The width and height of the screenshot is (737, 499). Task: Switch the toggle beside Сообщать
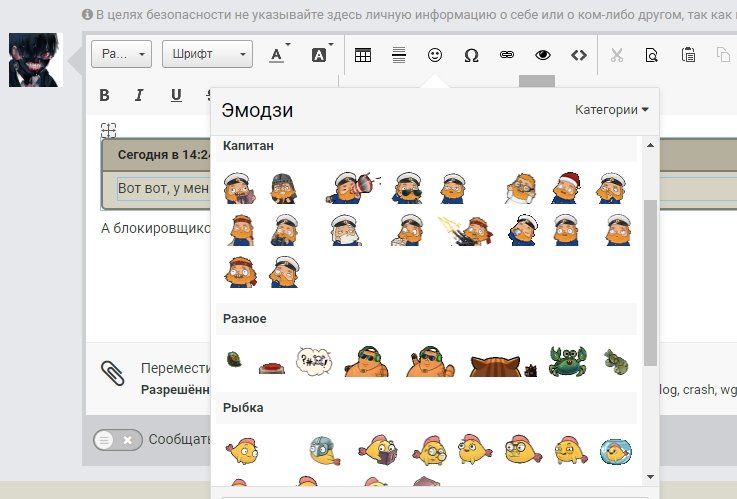pos(117,439)
